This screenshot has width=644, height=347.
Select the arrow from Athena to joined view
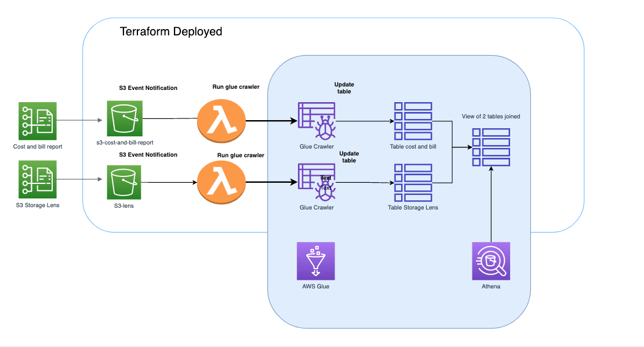(491, 203)
